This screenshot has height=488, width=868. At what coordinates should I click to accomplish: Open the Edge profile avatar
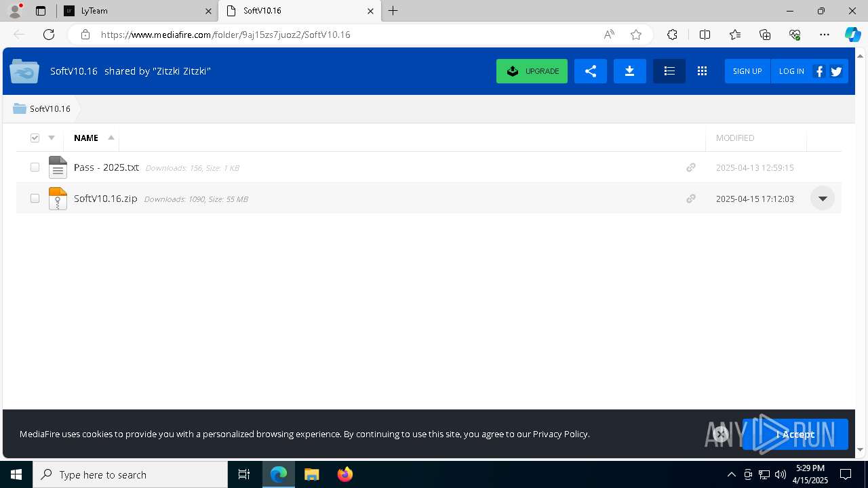(14, 11)
